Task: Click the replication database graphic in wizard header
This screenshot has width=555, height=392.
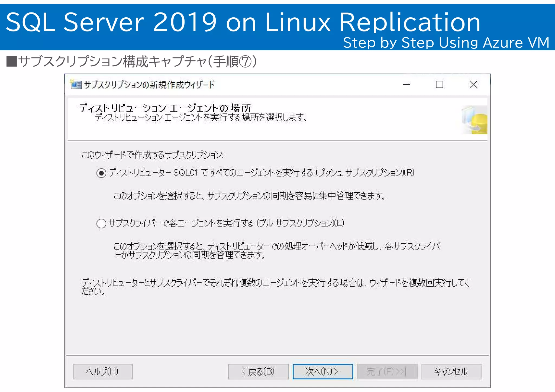Action: [475, 120]
